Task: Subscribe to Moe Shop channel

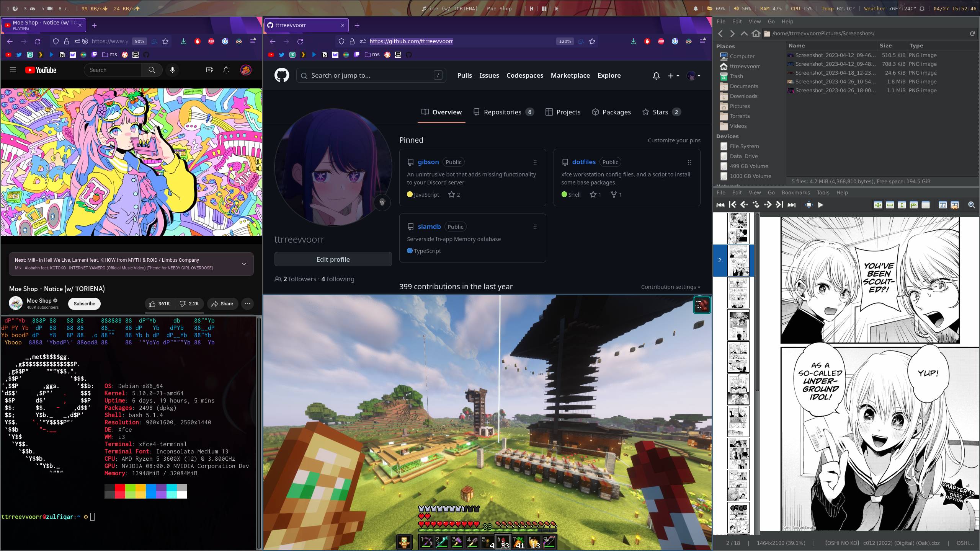Action: pyautogui.click(x=84, y=304)
